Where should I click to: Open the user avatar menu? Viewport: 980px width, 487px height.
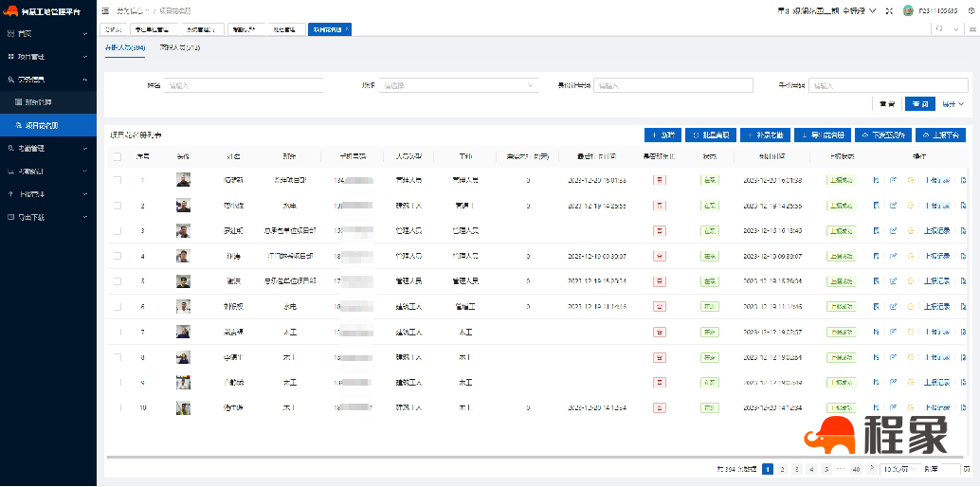pos(908,10)
